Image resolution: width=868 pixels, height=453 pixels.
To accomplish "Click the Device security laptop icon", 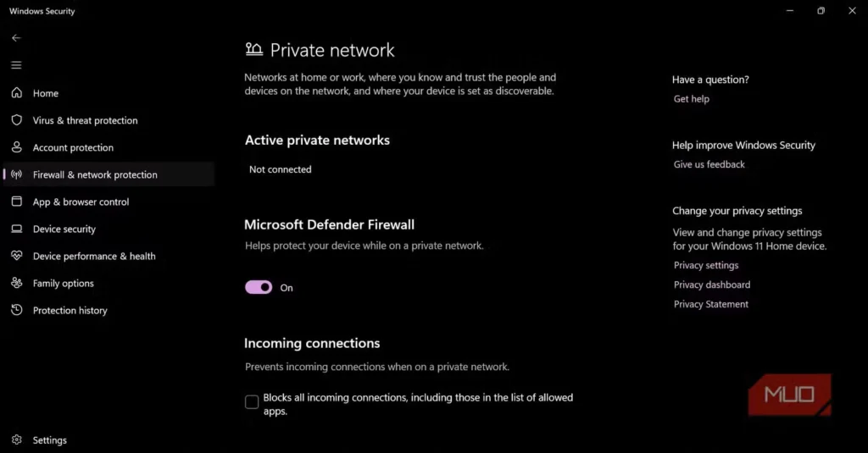I will click(16, 229).
